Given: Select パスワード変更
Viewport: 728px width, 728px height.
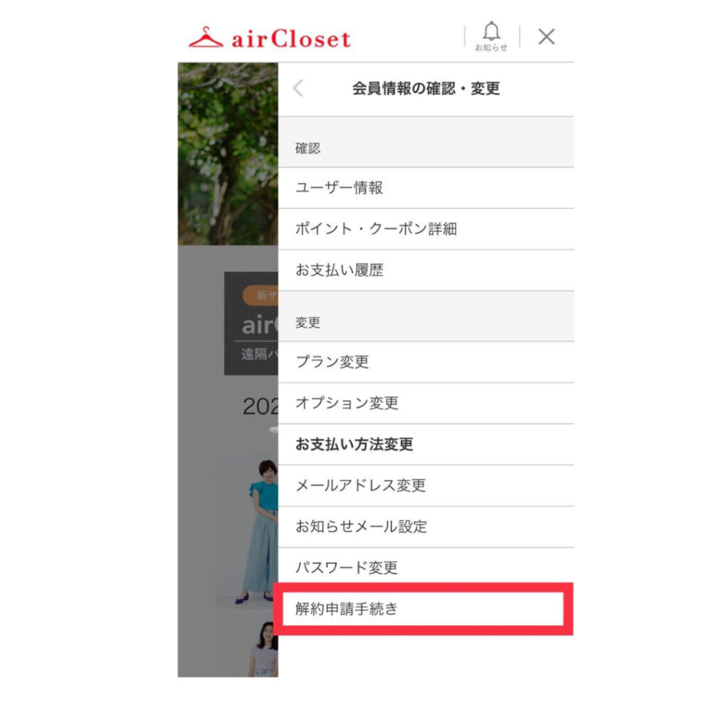Looking at the screenshot, I should 426,567.
